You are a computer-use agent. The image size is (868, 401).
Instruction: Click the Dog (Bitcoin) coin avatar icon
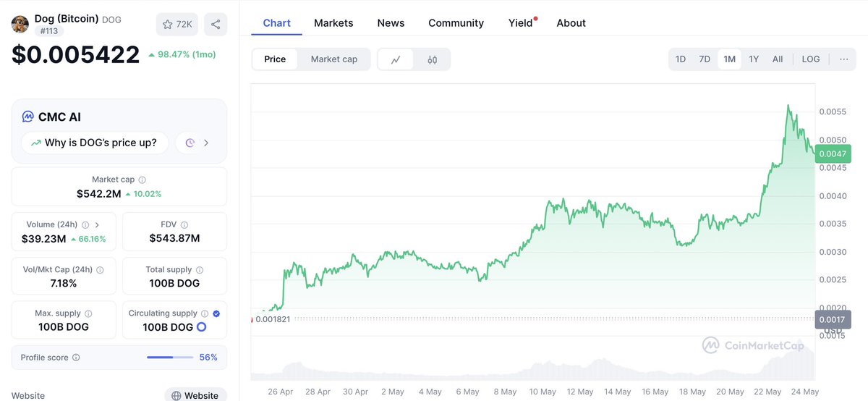(20, 24)
